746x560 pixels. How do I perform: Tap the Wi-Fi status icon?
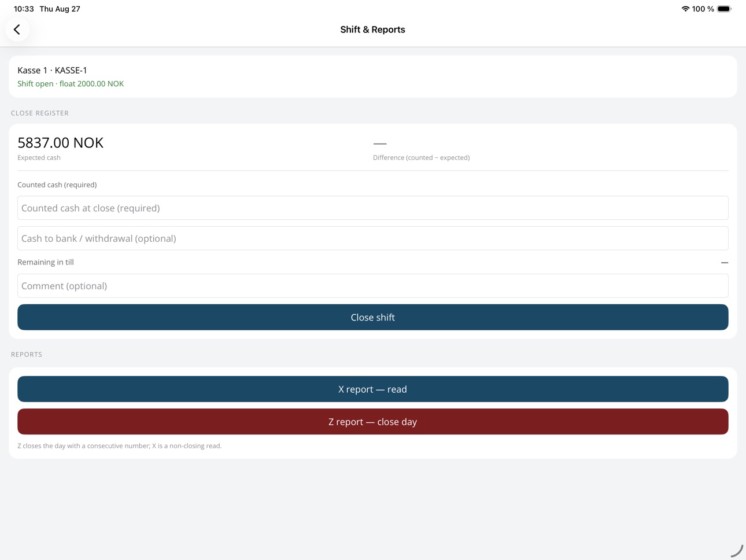685,9
